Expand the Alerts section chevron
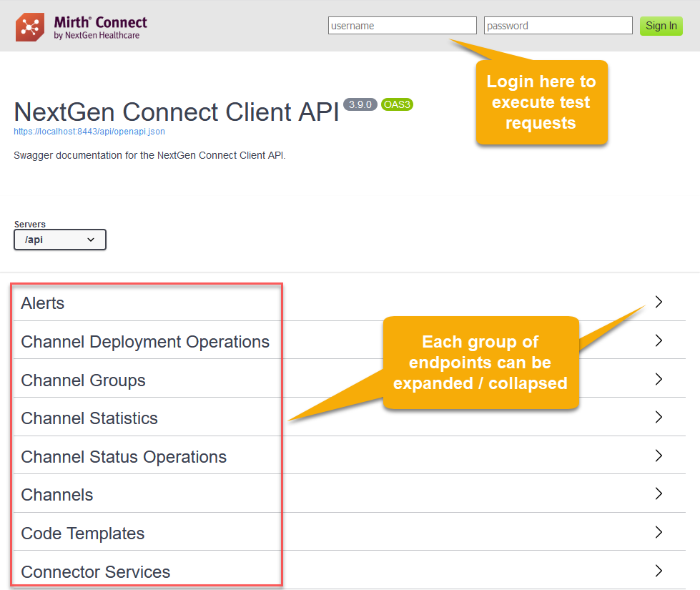The width and height of the screenshot is (700, 590). point(659,303)
